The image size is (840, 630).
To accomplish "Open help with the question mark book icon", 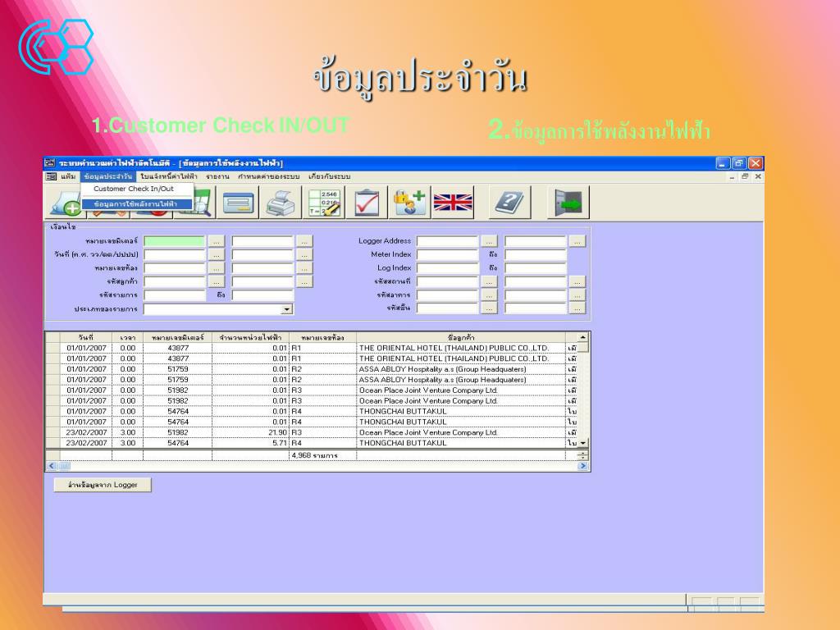I will 510,203.
